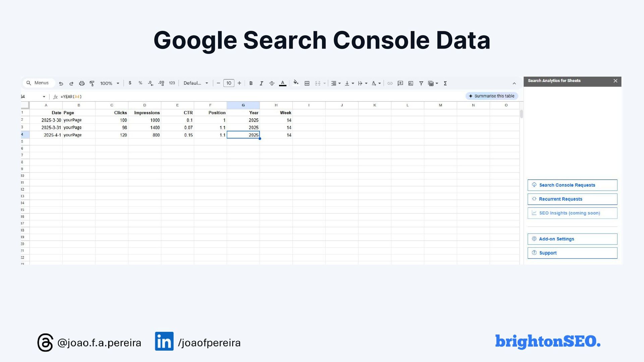Toggle bold formatting
This screenshot has height=362, width=644.
251,83
